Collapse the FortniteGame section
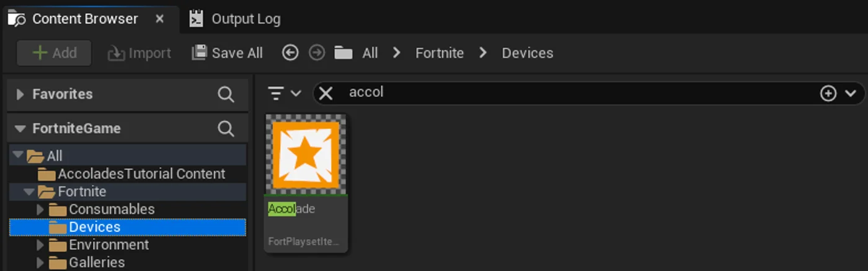 20,129
